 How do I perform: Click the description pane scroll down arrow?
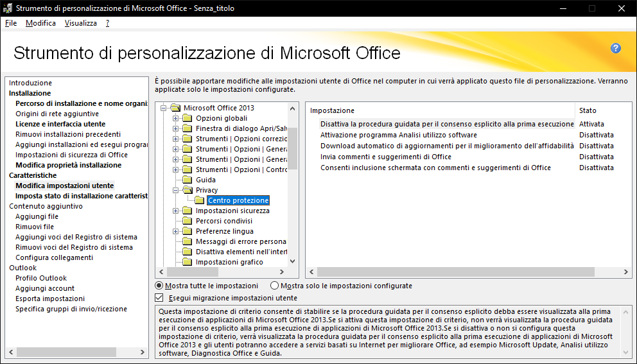click(626, 352)
